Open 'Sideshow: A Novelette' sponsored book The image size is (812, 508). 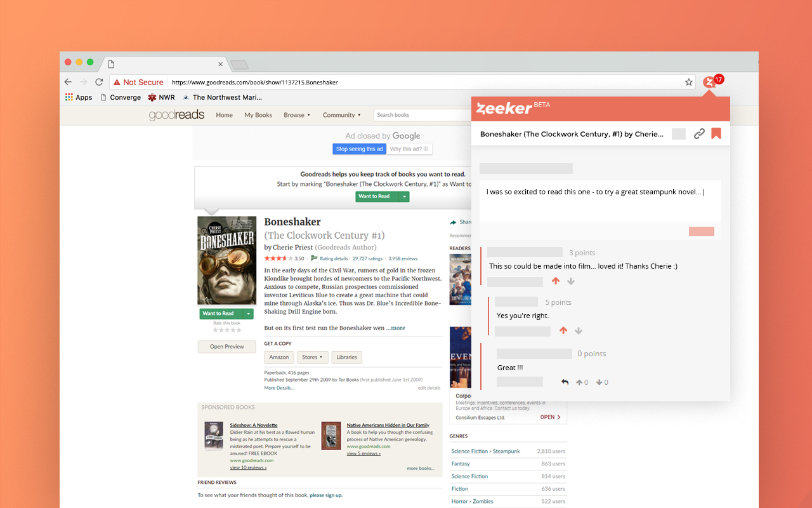[254, 425]
